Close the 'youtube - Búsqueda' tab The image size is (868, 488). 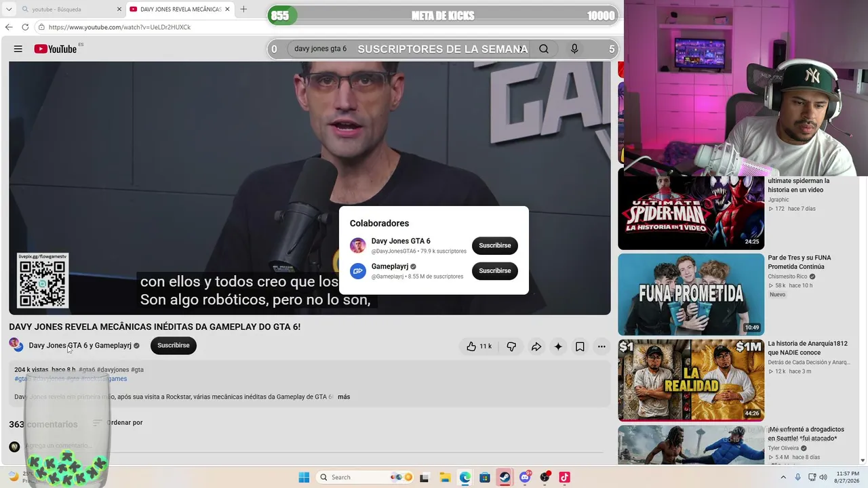pos(119,9)
